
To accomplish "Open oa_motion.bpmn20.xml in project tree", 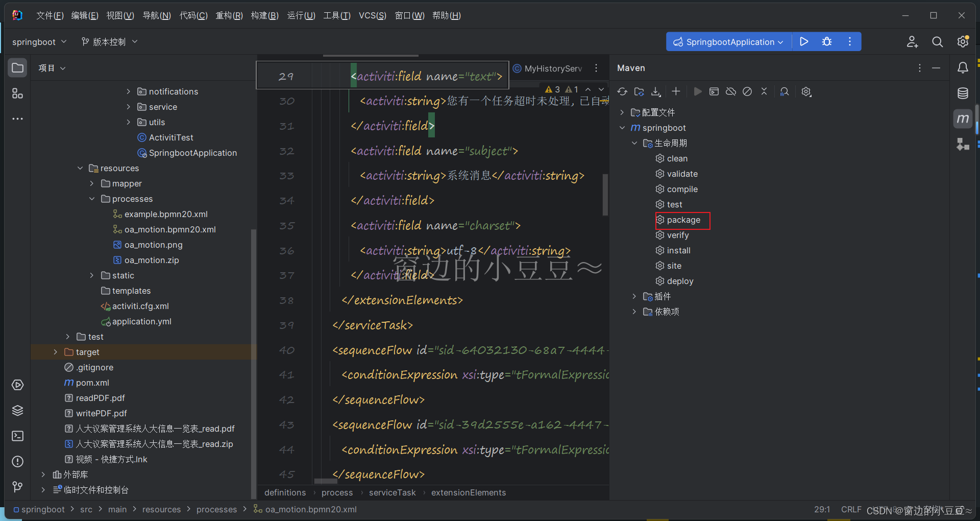I will [170, 229].
